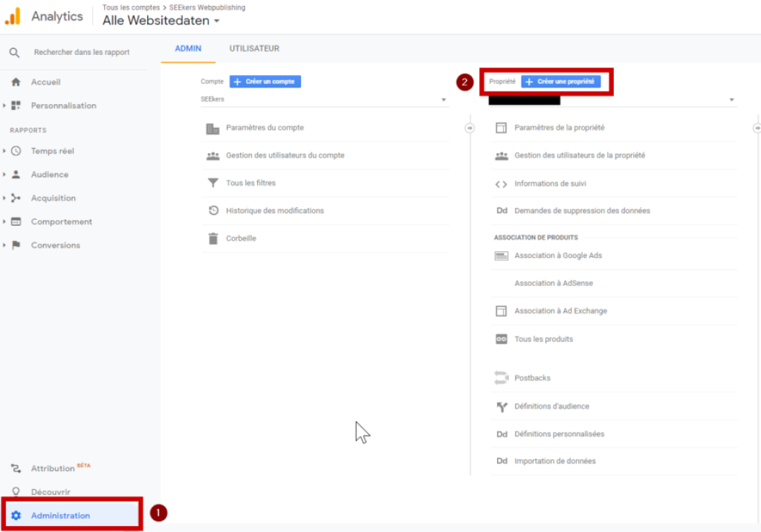
Task: Open the property selector dropdown arrow
Action: [x=731, y=100]
